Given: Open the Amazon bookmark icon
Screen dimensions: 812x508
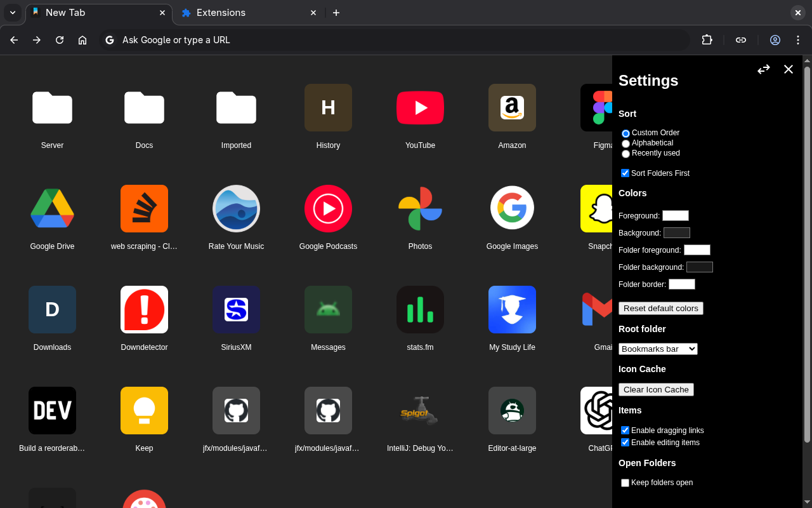Looking at the screenshot, I should click(512, 108).
